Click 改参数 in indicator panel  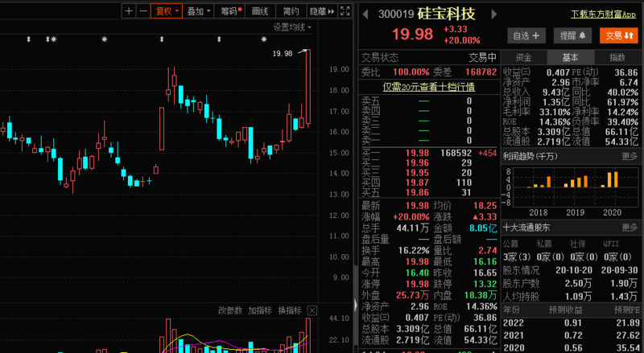230,310
